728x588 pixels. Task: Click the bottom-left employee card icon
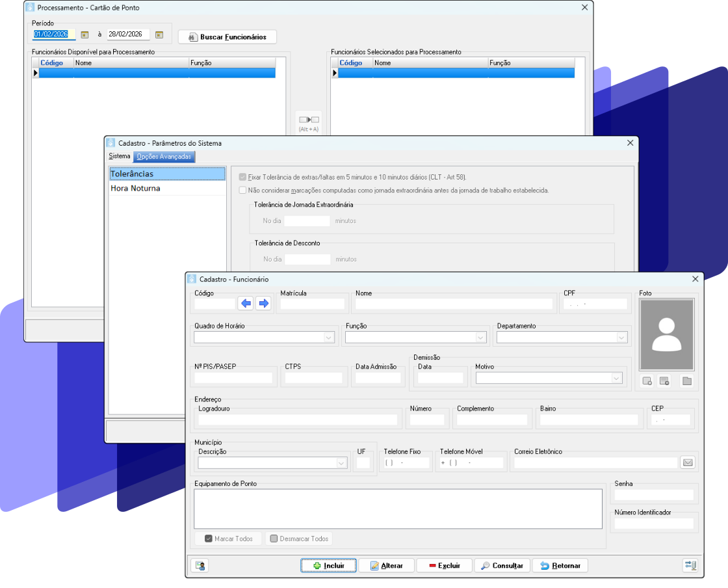point(200,566)
